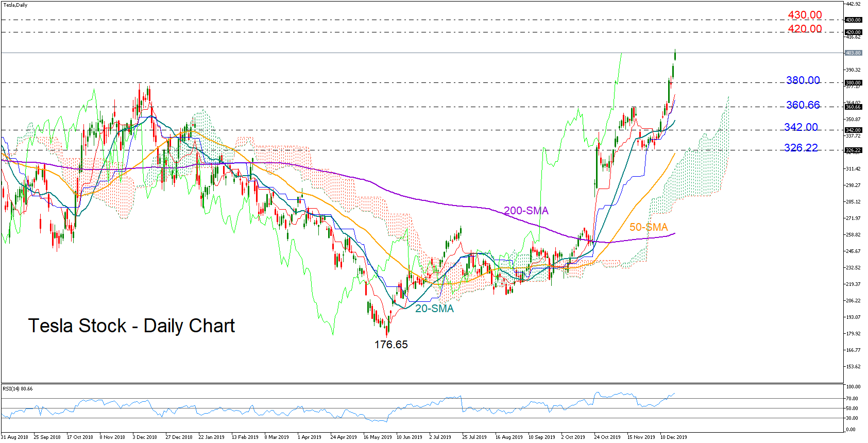The image size is (868, 443).
Task: Click the black "380.00" price axis tag
Action: (x=853, y=82)
